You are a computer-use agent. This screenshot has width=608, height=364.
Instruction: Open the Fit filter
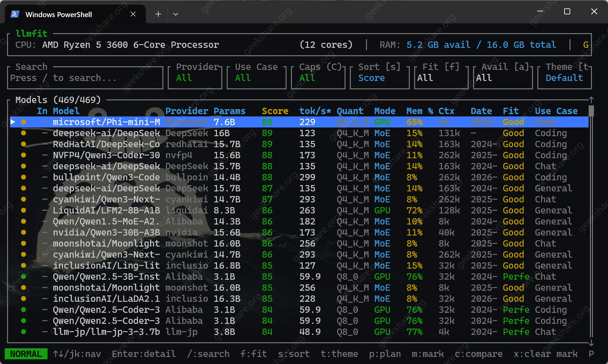coord(441,78)
